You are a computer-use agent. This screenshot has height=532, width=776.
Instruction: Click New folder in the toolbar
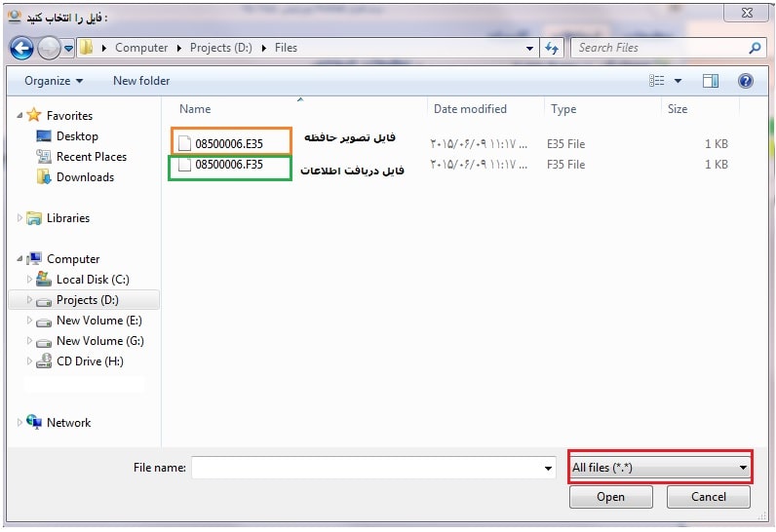[141, 81]
